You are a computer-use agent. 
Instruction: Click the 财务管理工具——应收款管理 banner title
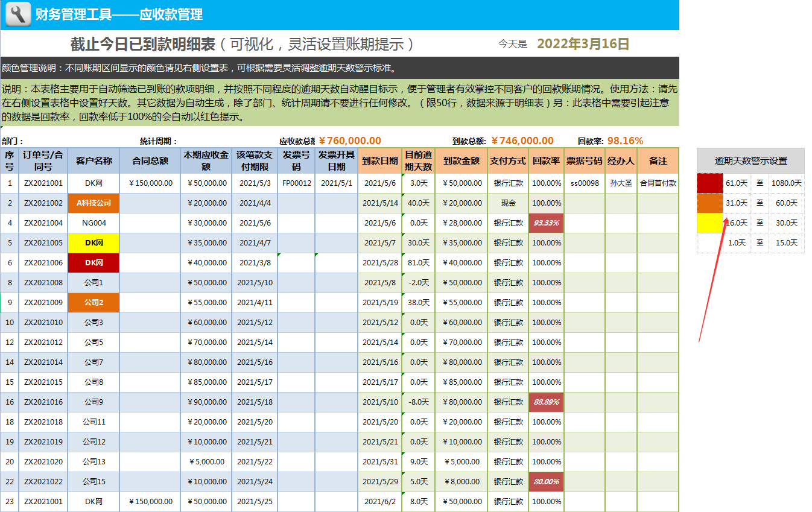[x=119, y=14]
